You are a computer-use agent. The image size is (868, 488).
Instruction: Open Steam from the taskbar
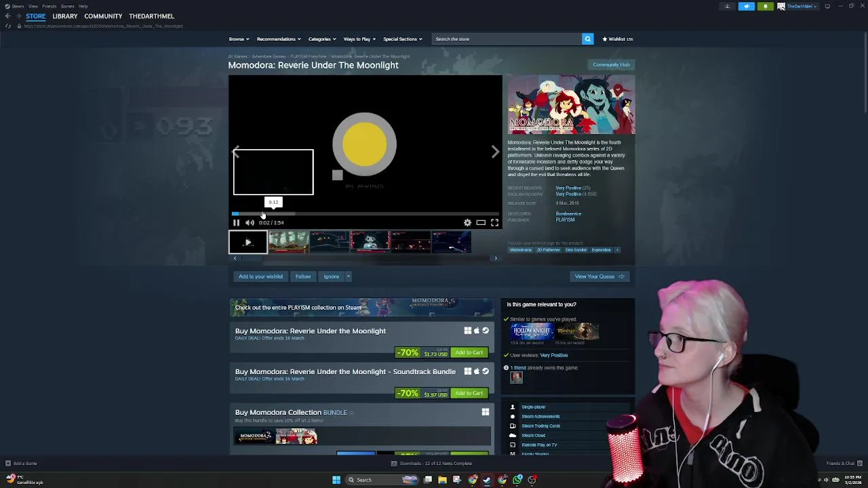487,480
